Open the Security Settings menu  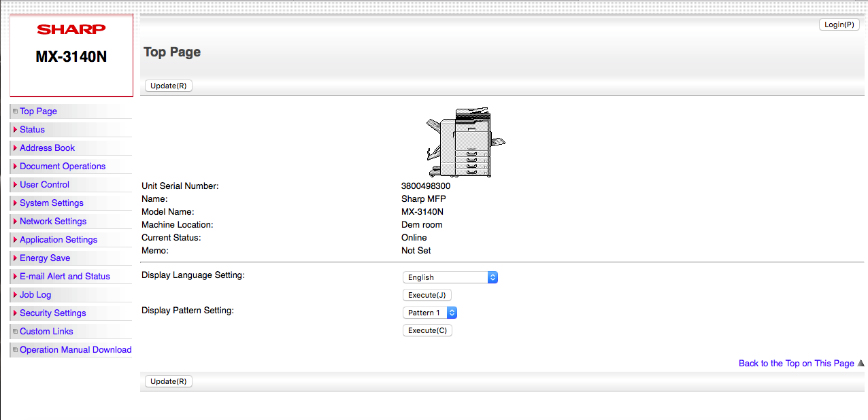[53, 313]
